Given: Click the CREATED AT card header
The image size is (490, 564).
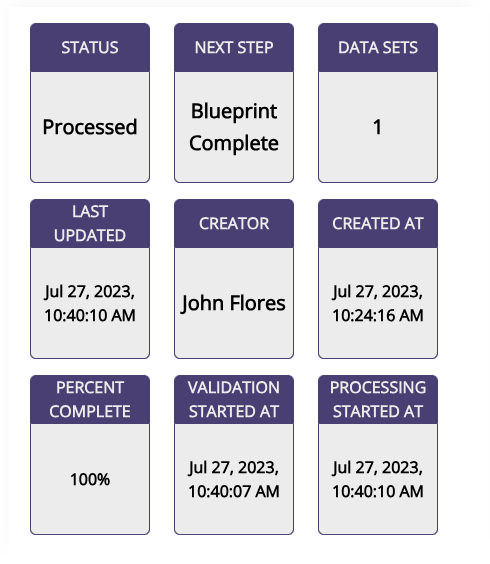Looking at the screenshot, I should pyautogui.click(x=378, y=224).
